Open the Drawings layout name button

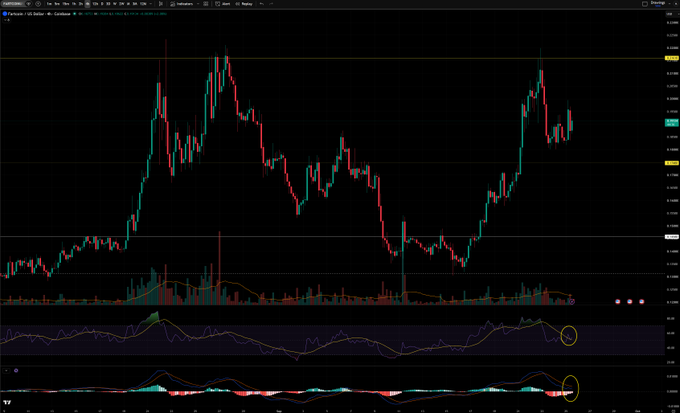click(x=658, y=3)
